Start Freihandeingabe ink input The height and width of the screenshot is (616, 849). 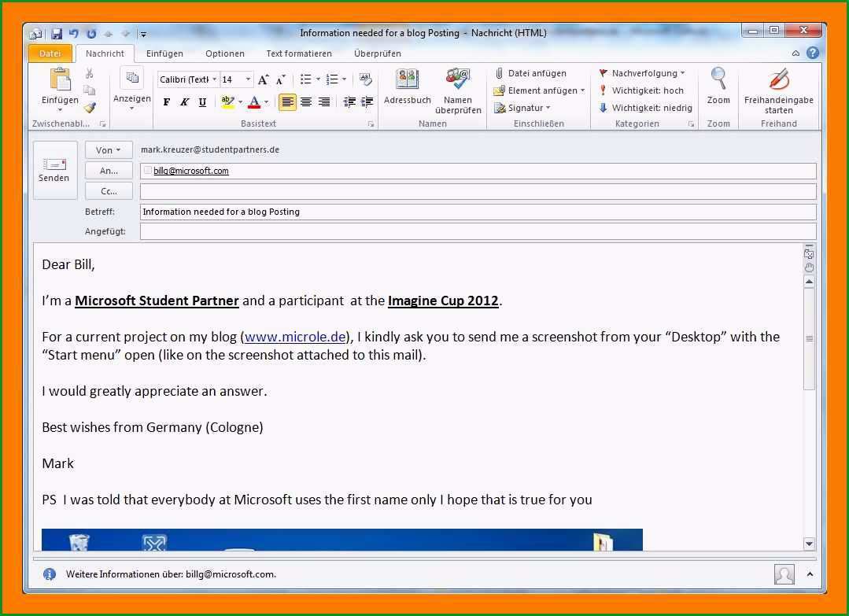coord(779,90)
